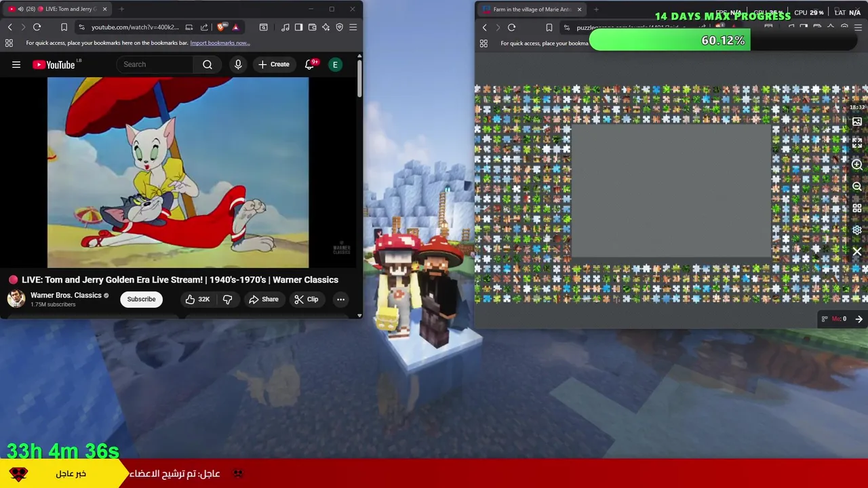Click the youtube.com address bar

tap(135, 27)
